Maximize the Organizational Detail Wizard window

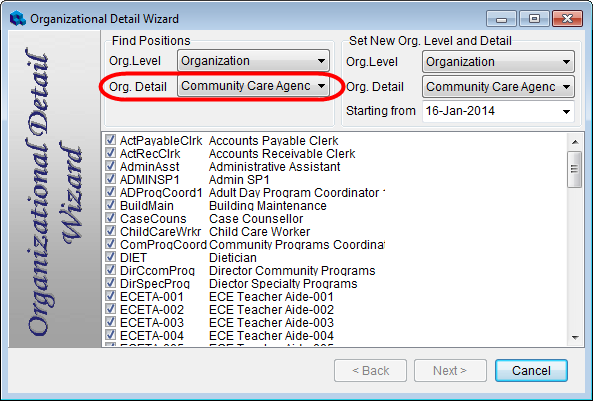coord(534,19)
